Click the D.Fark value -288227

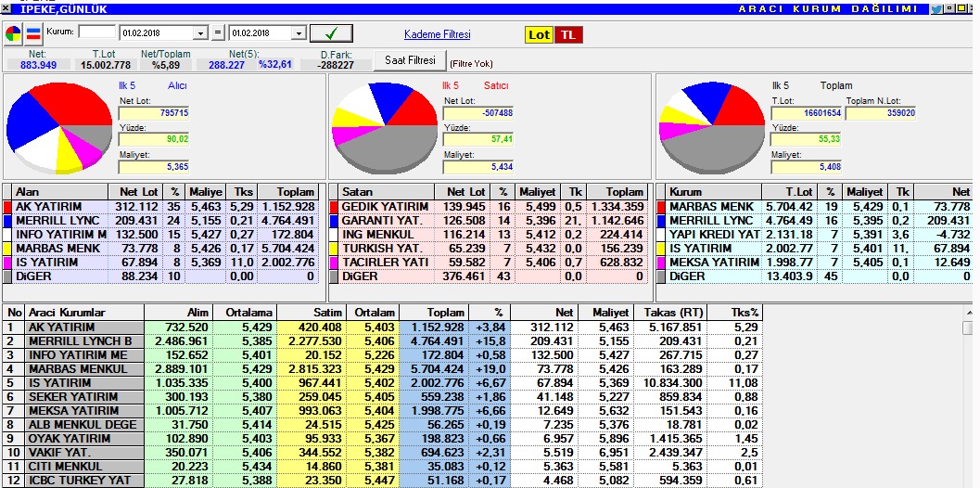click(336, 64)
